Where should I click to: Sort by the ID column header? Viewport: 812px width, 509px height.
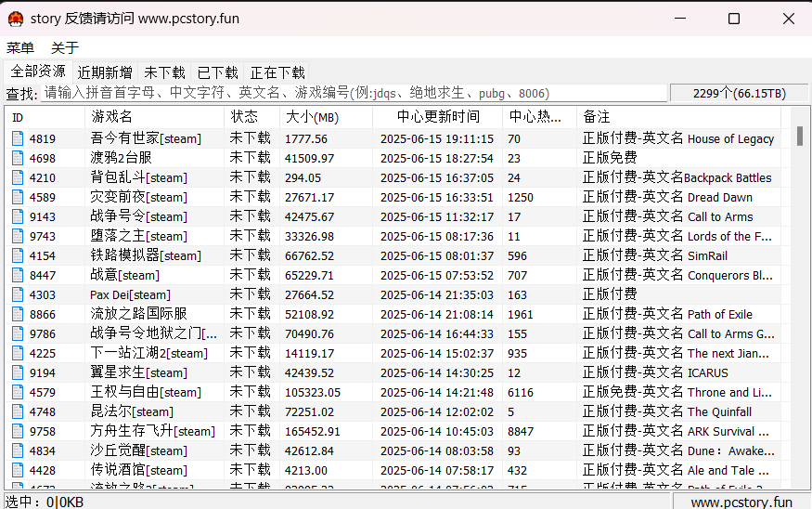pos(45,117)
